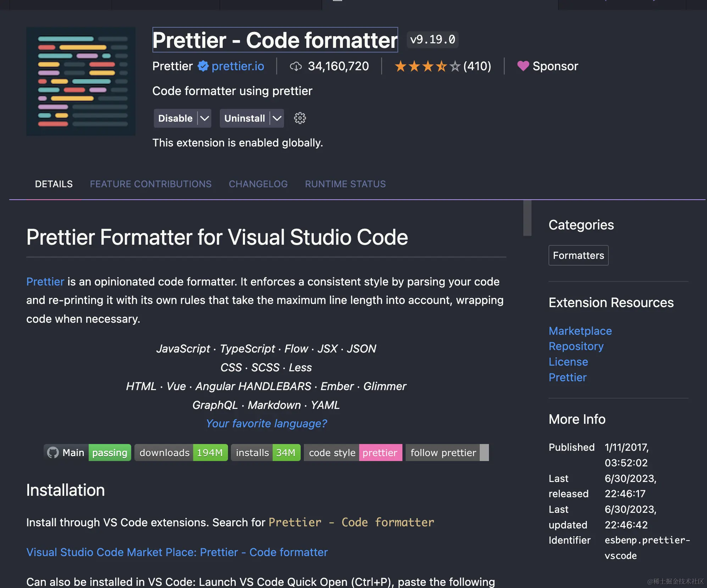This screenshot has width=707, height=588.
Task: Click the downloads 194M badge
Action: (181, 453)
